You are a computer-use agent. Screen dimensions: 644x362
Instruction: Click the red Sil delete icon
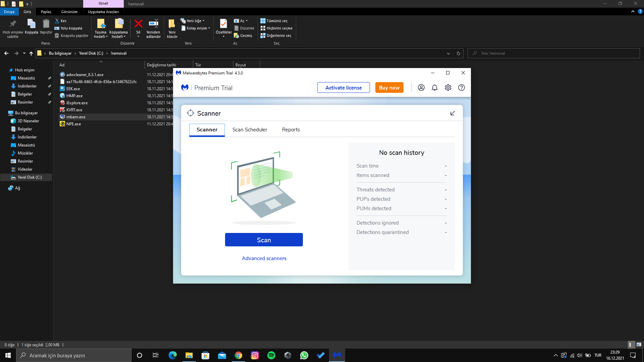click(x=138, y=24)
